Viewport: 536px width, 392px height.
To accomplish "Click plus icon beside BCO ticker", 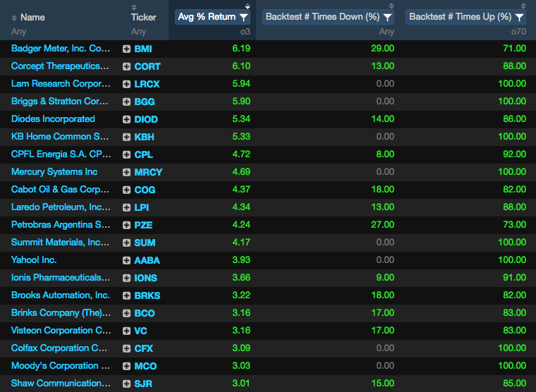I will (126, 314).
